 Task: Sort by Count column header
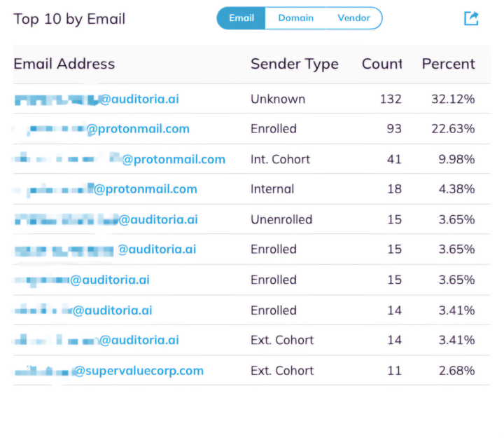[382, 64]
